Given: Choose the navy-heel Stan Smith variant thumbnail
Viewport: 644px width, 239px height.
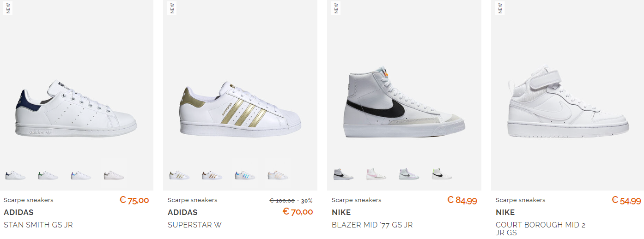Looking at the screenshot, I should tap(15, 175).
